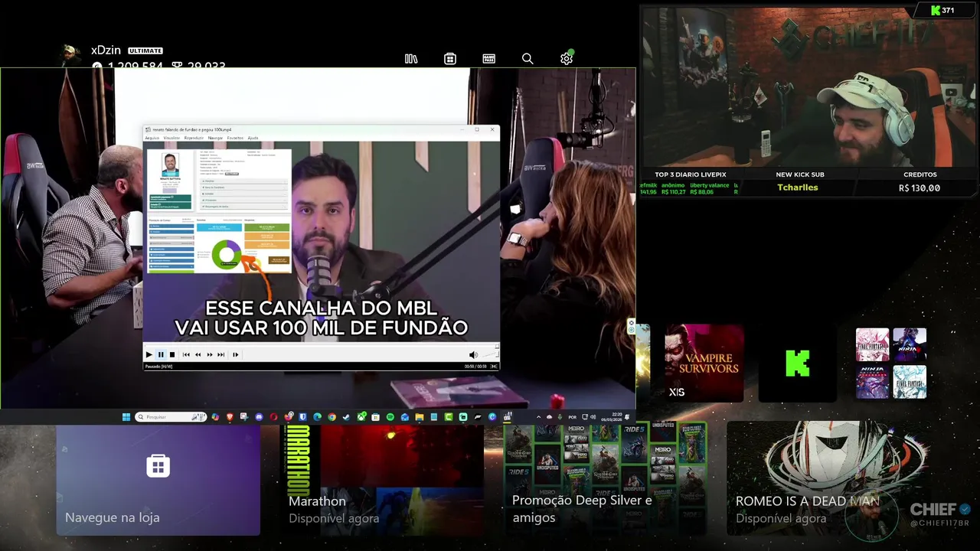This screenshot has width=980, height=551.
Task: Open the Arquivo menu
Action: click(x=152, y=138)
